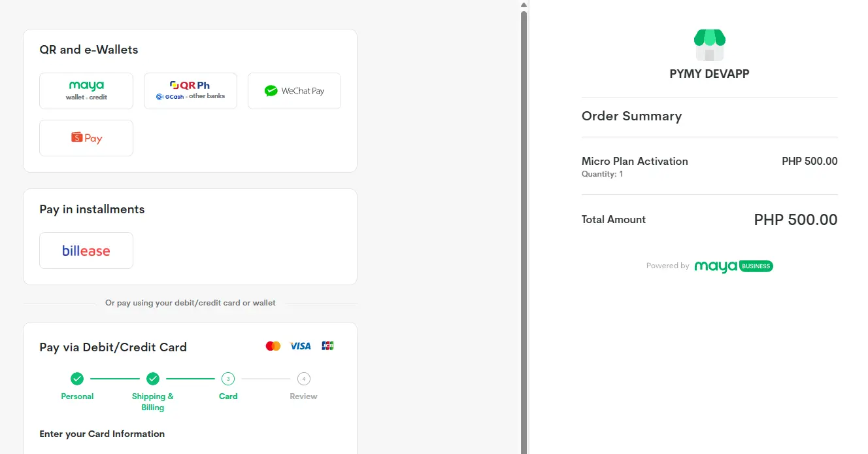Image resolution: width=868 pixels, height=454 pixels.
Task: Click the Review step label
Action: tap(304, 396)
